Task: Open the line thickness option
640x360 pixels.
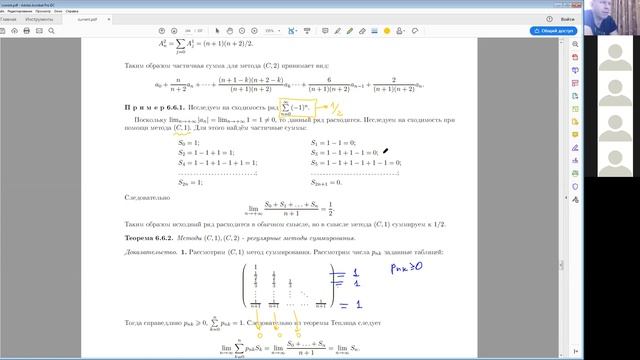Action: coord(374,31)
